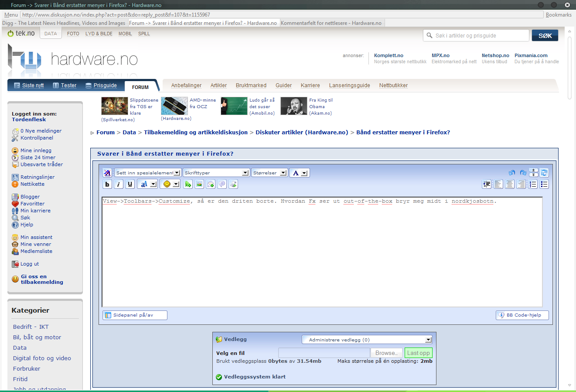The height and width of the screenshot is (392, 576).
Task: Click the tek.no power logo
Action: point(21,33)
